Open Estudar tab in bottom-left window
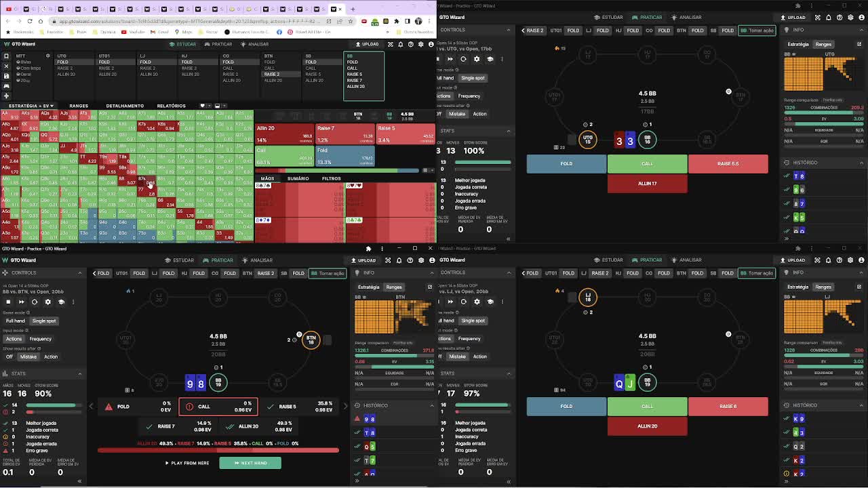This screenshot has width=868, height=488. 180,260
